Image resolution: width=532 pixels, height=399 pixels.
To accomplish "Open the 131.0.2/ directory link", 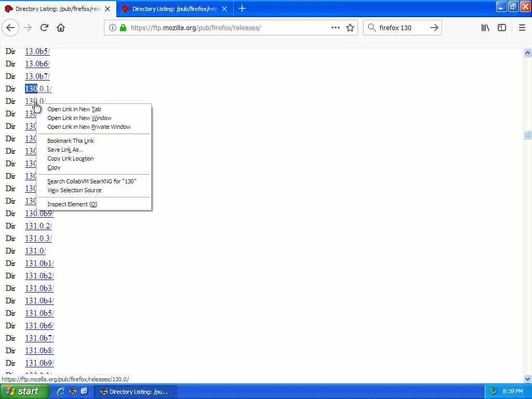I will pos(38,226).
